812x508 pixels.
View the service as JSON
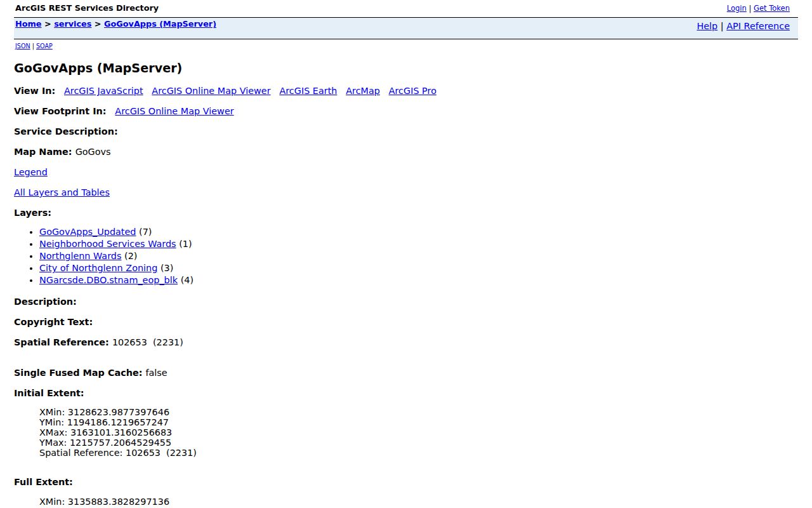[23, 46]
